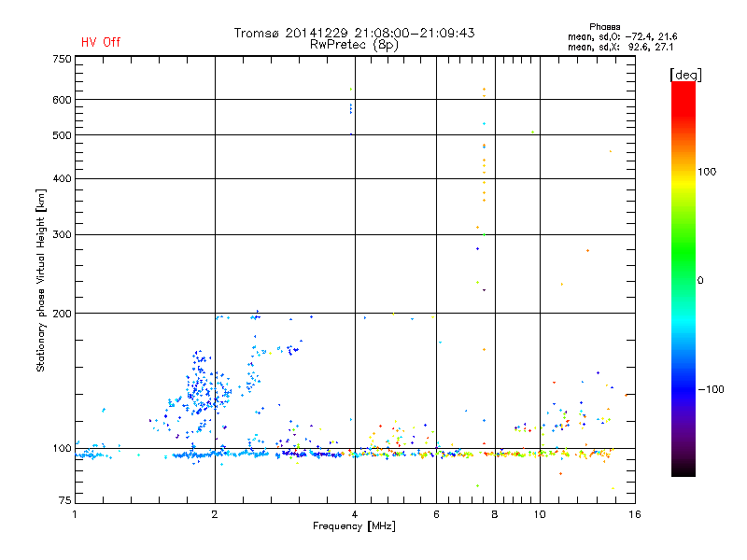Image resolution: width=747 pixels, height=560 pixels.
Task: Click the 'RwPretec (8p)' subtitle
Action: coord(354,45)
